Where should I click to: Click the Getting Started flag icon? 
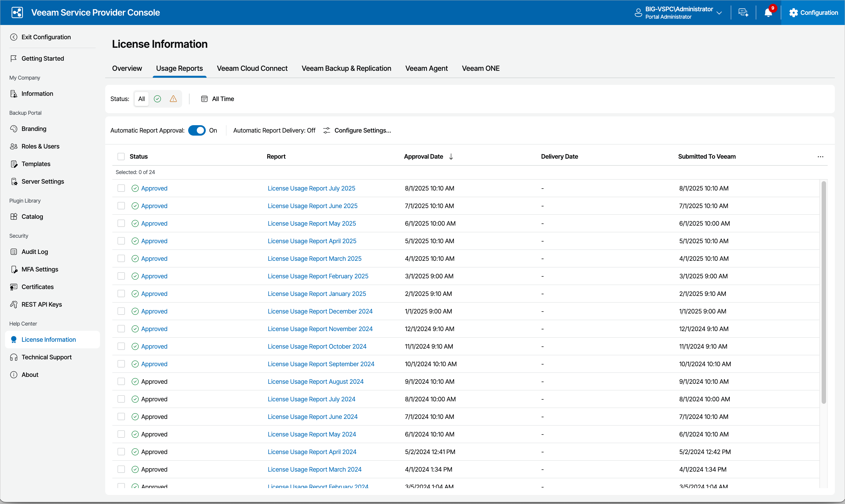[x=13, y=58]
